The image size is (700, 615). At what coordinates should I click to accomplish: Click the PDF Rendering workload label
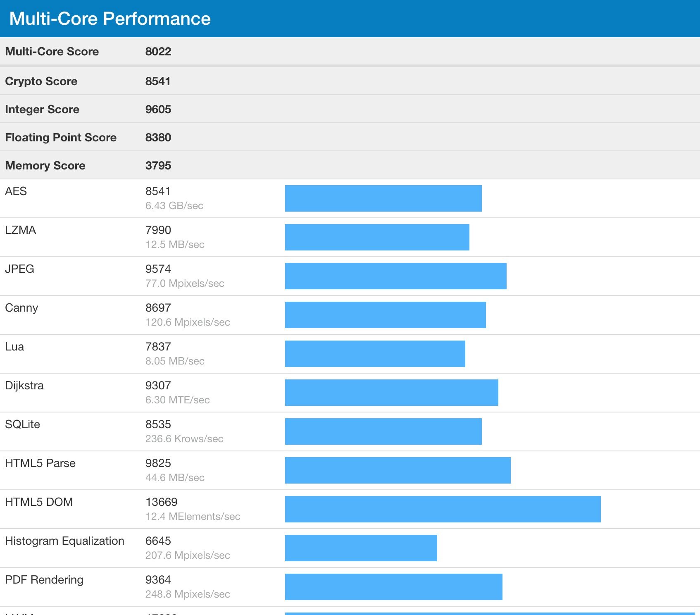pyautogui.click(x=44, y=580)
